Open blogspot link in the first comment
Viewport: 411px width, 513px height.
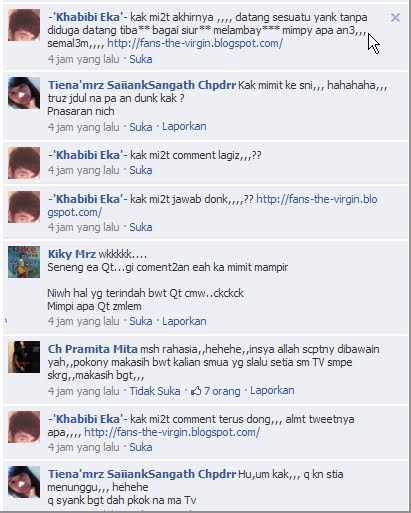pos(195,43)
